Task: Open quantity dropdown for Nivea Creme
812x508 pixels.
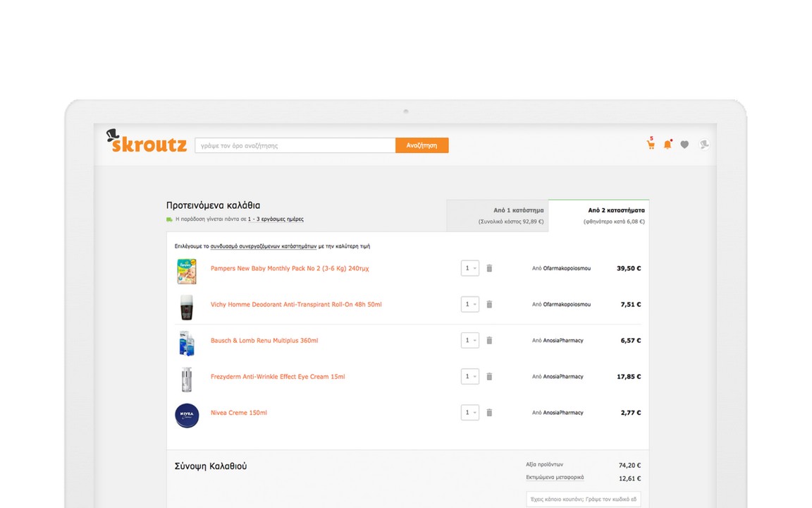Action: click(x=469, y=413)
